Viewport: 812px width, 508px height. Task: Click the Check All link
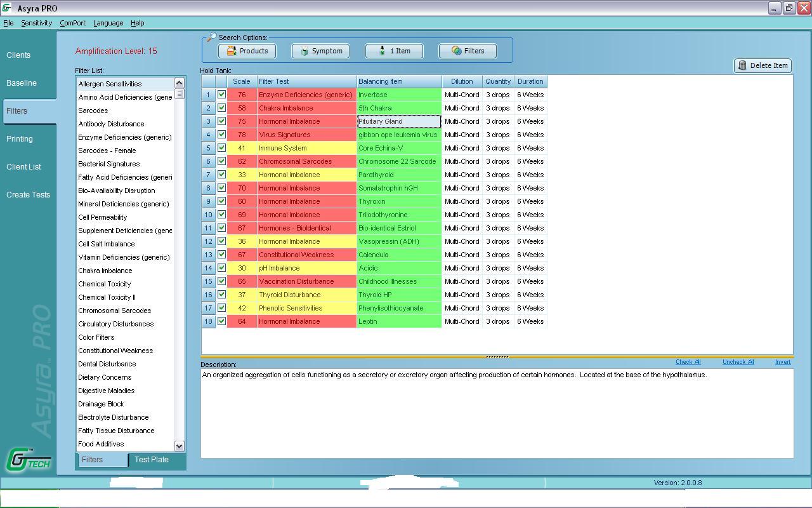click(x=688, y=362)
